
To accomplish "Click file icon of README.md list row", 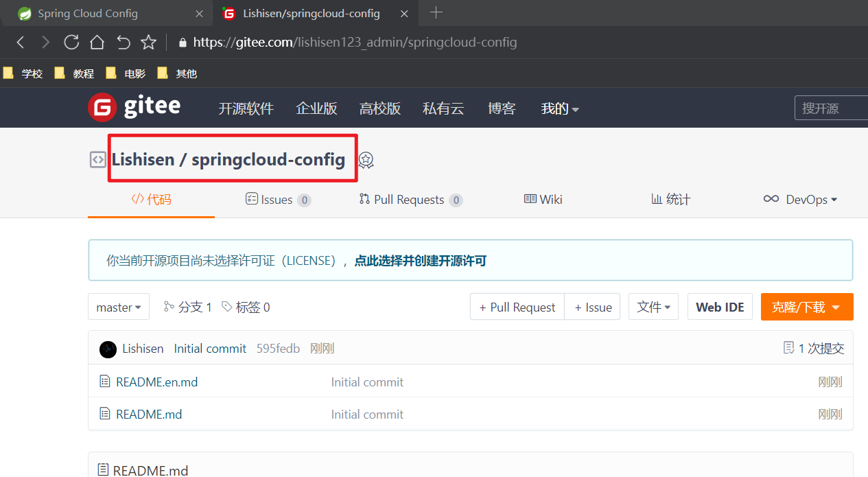I will pos(104,414).
